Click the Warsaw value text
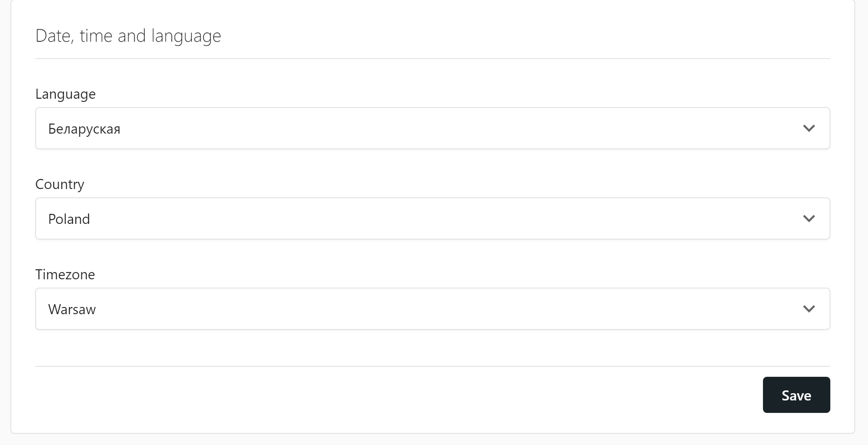This screenshot has height=445, width=868. (x=72, y=309)
